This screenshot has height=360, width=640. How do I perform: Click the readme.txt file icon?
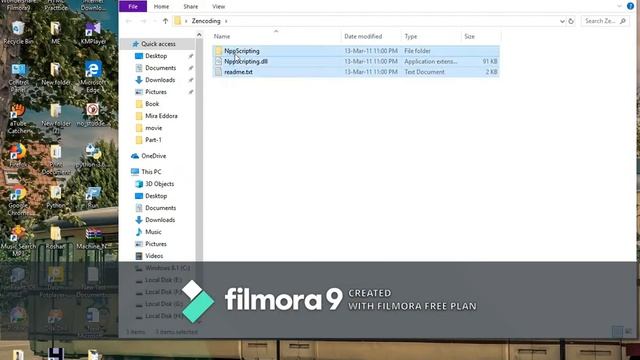[x=218, y=72]
